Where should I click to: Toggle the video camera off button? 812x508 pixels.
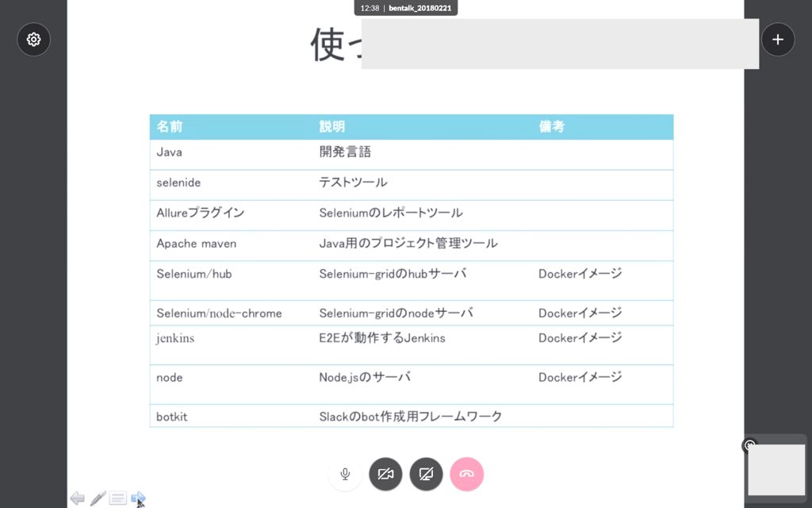[385, 474]
